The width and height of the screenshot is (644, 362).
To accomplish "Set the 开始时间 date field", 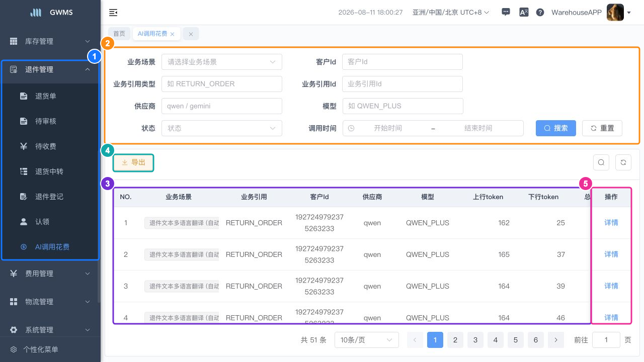I will point(388,128).
